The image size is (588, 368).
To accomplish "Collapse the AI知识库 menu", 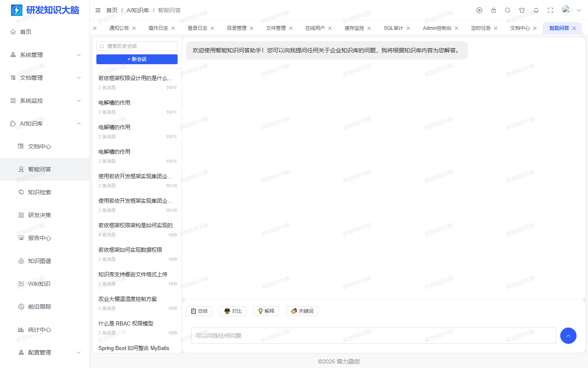I will [45, 123].
